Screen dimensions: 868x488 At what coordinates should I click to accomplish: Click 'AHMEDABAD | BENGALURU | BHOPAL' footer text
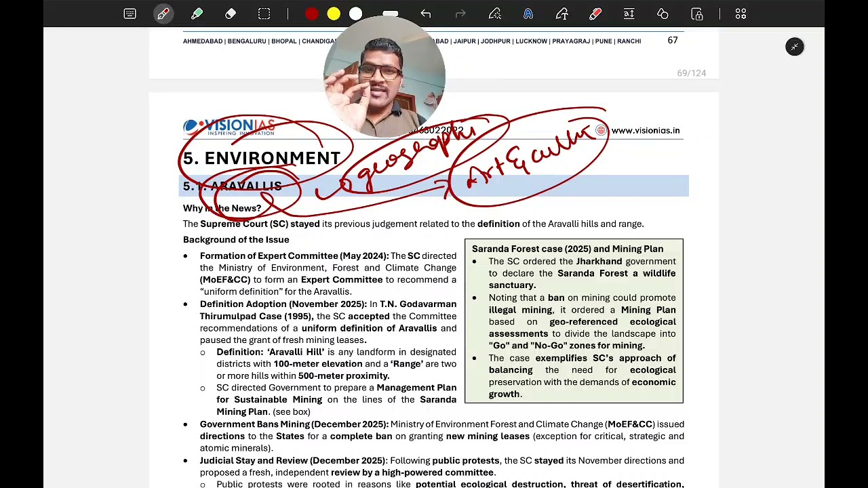(x=240, y=41)
